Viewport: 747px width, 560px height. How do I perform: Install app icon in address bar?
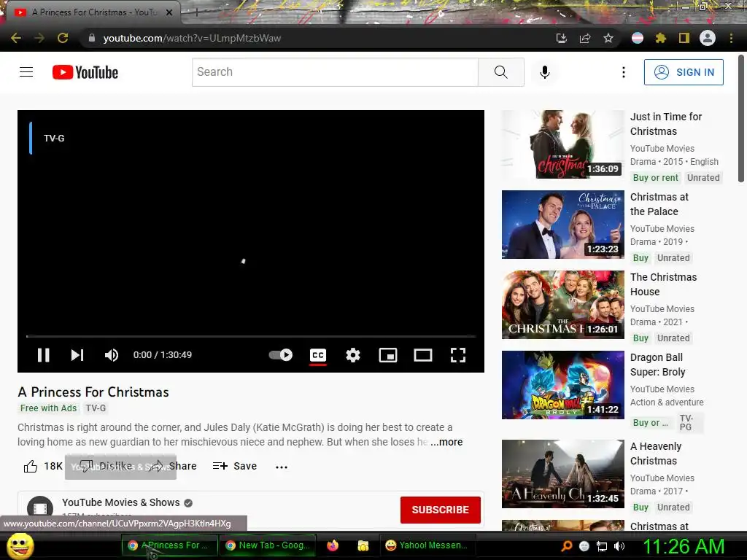click(x=561, y=38)
